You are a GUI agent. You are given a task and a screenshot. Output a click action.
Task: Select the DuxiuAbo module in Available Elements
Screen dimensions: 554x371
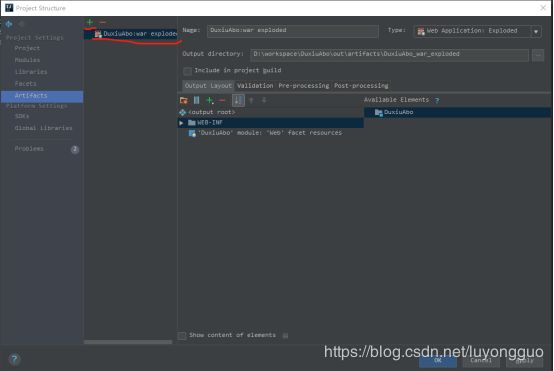tap(458, 112)
